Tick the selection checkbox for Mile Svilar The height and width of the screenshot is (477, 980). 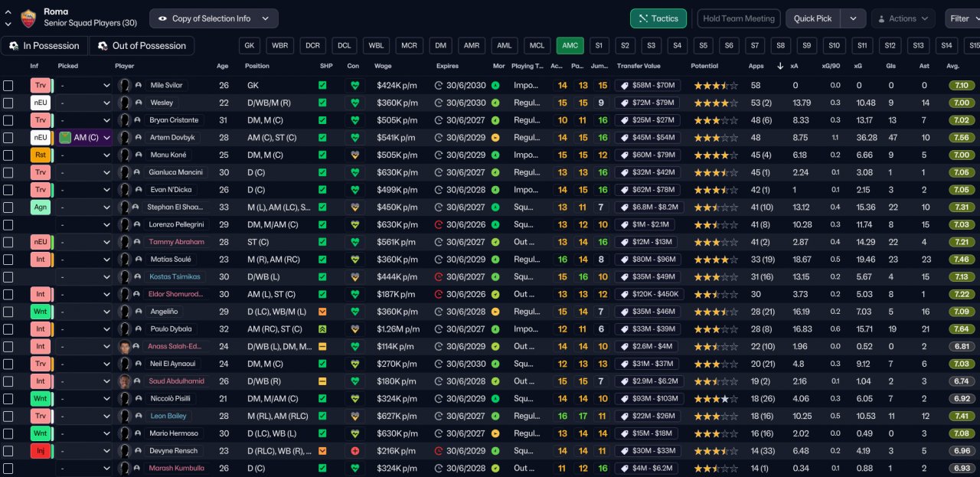pos(8,86)
